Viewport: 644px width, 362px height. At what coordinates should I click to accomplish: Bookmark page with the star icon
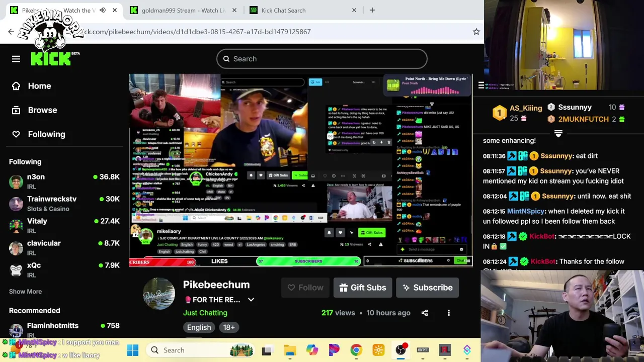coord(476,32)
